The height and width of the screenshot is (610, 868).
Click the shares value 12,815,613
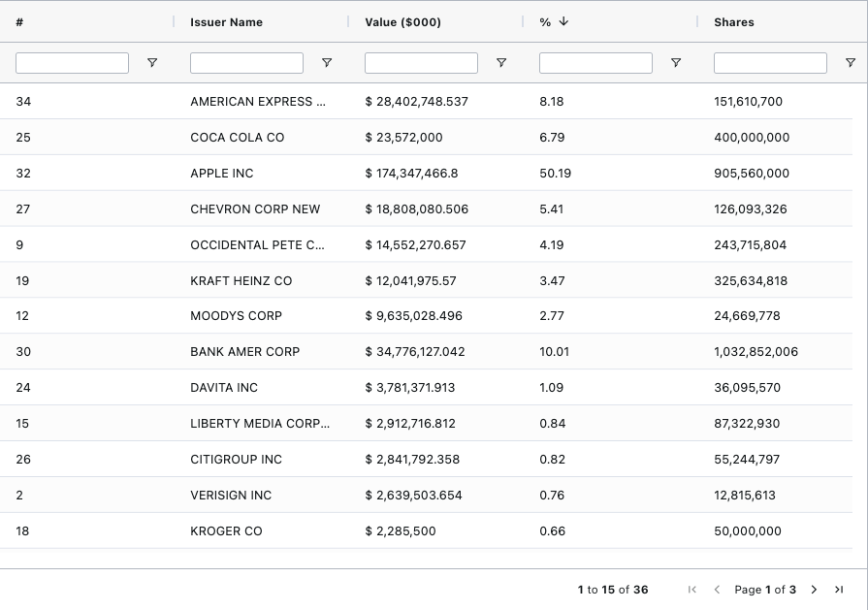click(745, 496)
